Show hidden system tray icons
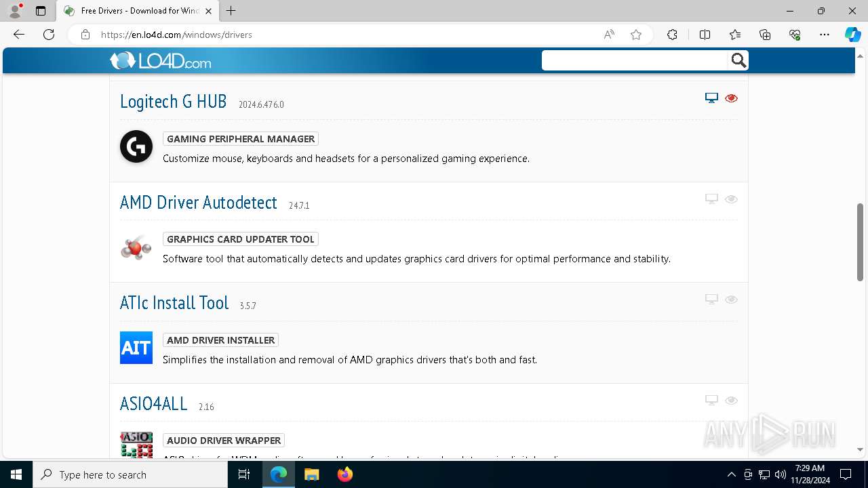Image resolution: width=868 pixels, height=488 pixels. [x=731, y=474]
